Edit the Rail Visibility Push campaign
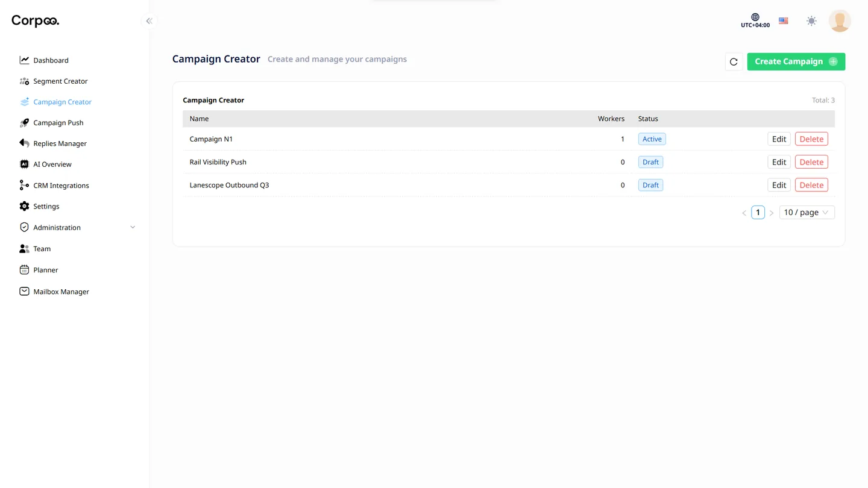 (x=779, y=162)
